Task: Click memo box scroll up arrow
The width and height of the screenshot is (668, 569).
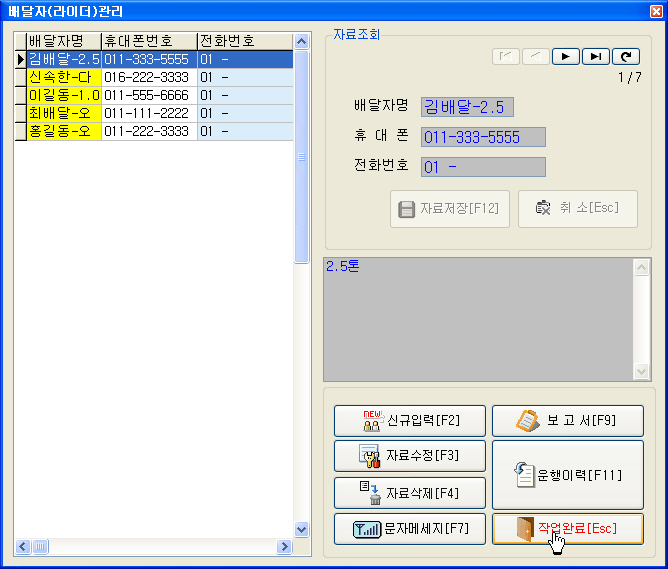Action: pyautogui.click(x=642, y=267)
